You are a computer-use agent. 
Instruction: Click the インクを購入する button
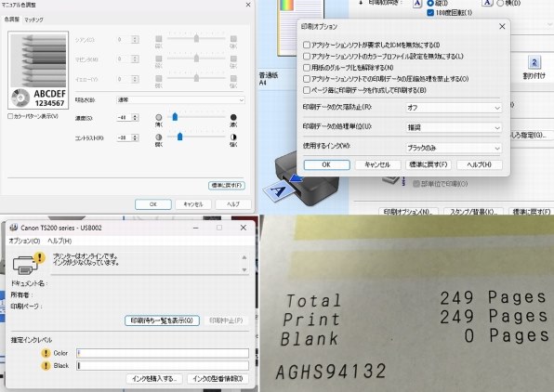(154, 379)
